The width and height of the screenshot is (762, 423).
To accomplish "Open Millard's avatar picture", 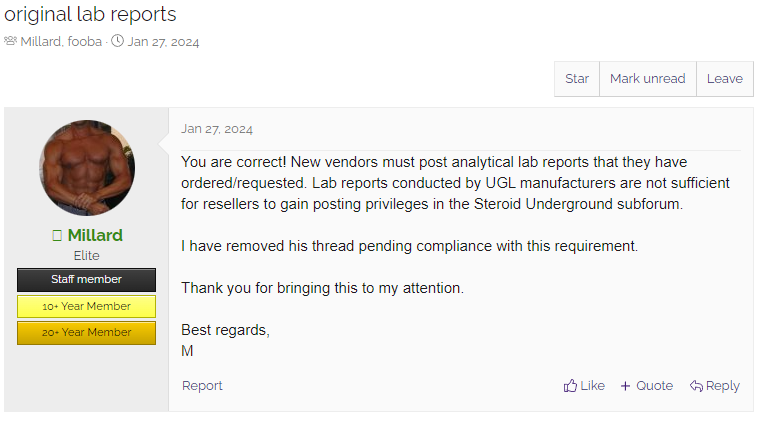I will pyautogui.click(x=87, y=167).
